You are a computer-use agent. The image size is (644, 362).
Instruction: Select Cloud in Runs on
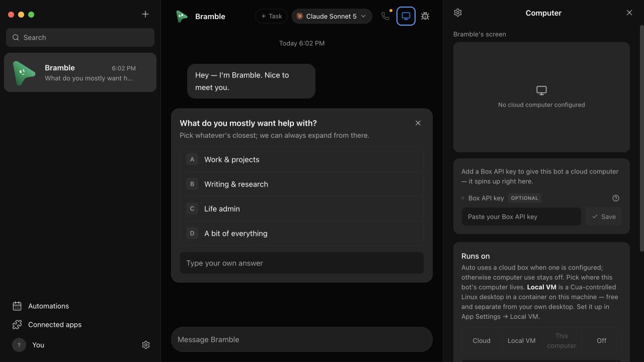[481, 340]
